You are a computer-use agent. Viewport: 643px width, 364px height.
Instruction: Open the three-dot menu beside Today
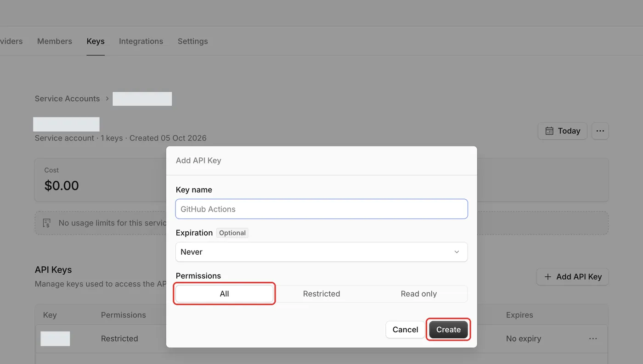(x=600, y=131)
